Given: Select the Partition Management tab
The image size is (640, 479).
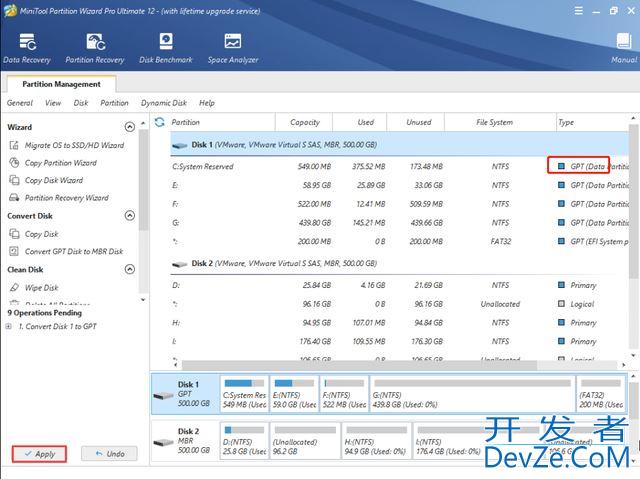Looking at the screenshot, I should coord(61,84).
